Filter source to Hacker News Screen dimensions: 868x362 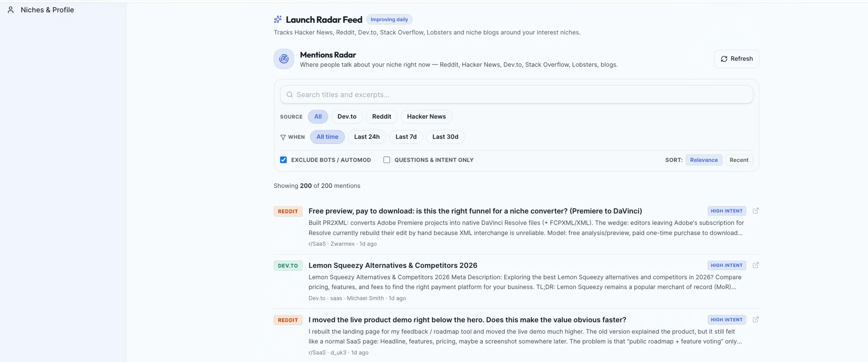[x=426, y=117]
